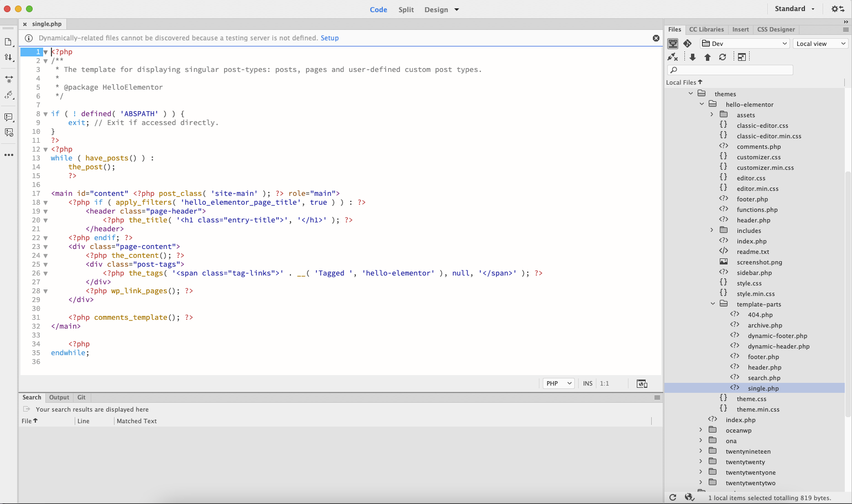Viewport: 852px width, 504px height.
Task: Click Put files up arrow icon
Action: (708, 57)
